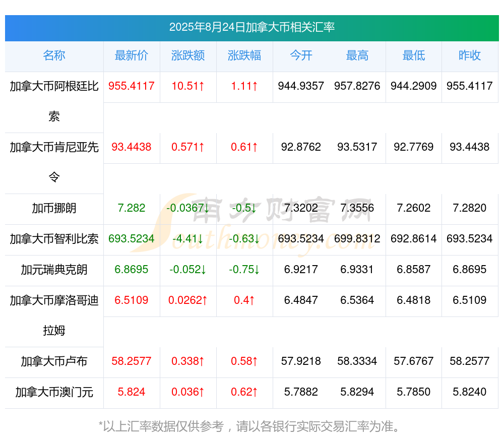Viewport: 504px width, 442px height.
Task: Select the opening value 6.4847
Action: tap(301, 300)
